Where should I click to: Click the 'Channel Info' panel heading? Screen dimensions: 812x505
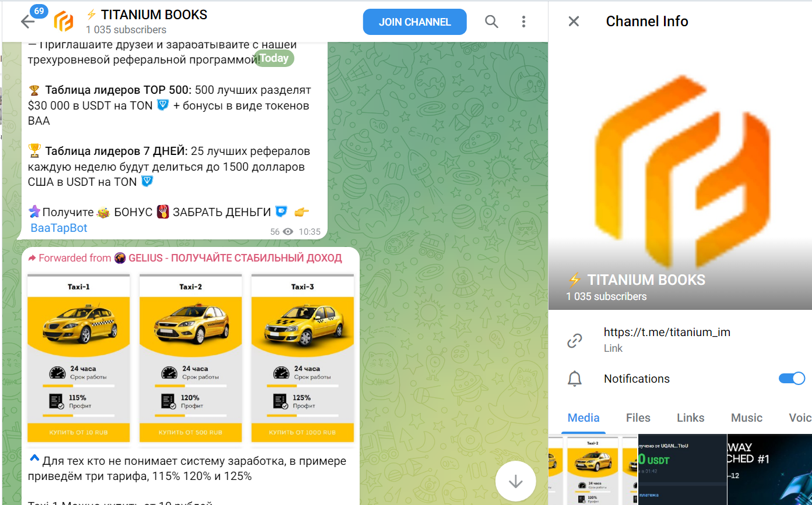click(647, 22)
